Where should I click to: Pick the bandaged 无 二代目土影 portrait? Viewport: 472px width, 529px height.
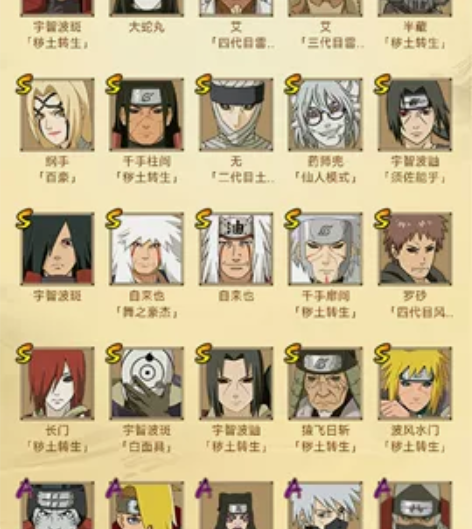[x=236, y=115]
